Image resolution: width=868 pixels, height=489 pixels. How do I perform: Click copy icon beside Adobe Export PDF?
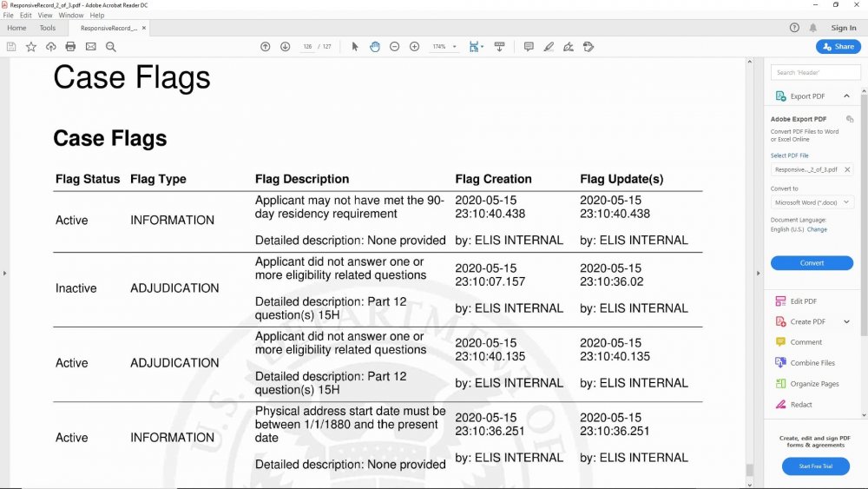coord(850,119)
